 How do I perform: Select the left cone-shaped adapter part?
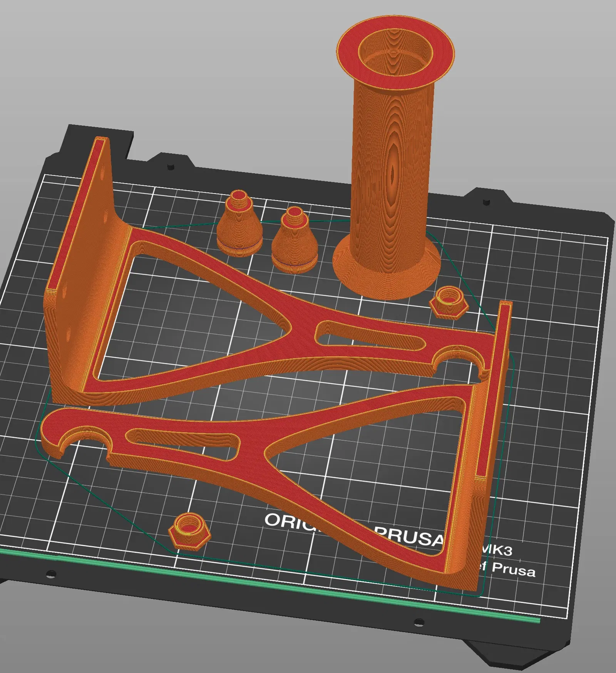tap(239, 225)
